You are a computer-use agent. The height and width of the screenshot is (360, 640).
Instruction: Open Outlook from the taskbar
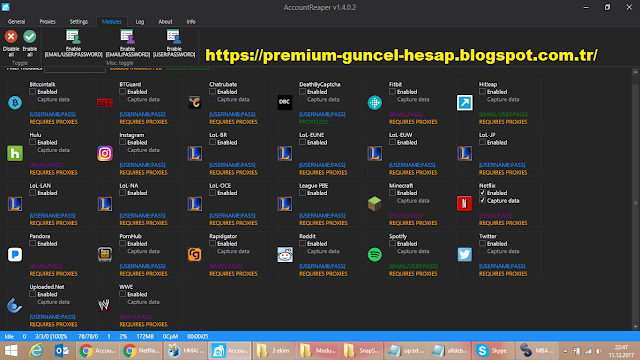tap(62, 351)
